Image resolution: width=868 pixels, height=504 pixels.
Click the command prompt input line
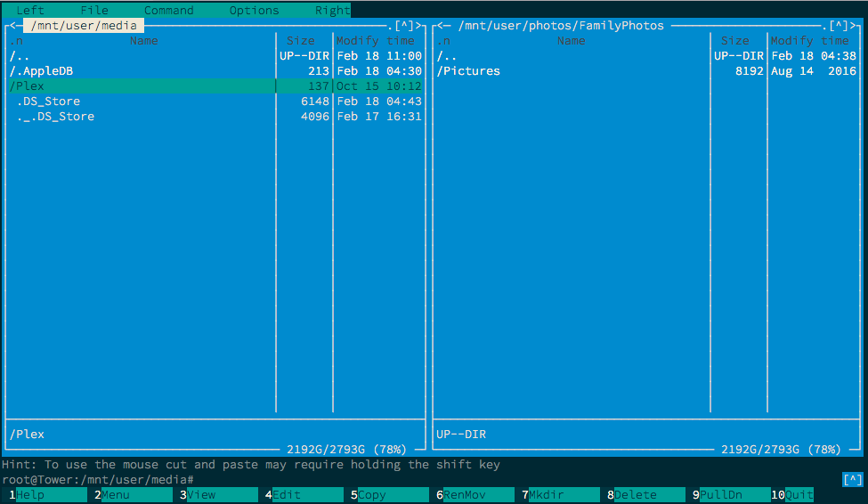[445, 480]
